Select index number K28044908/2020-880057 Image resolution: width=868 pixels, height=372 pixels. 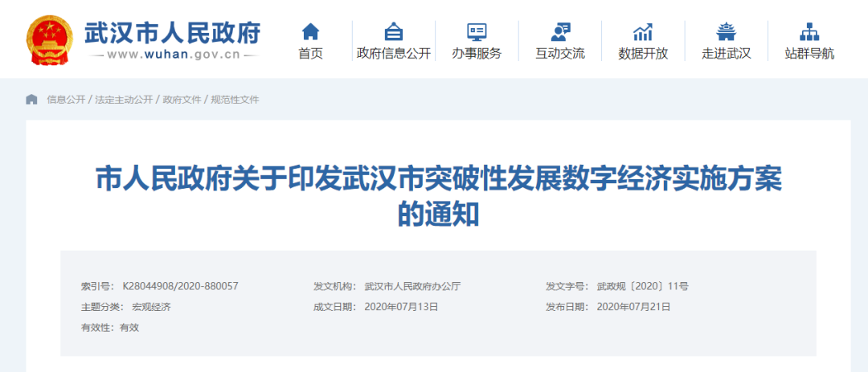tap(180, 286)
